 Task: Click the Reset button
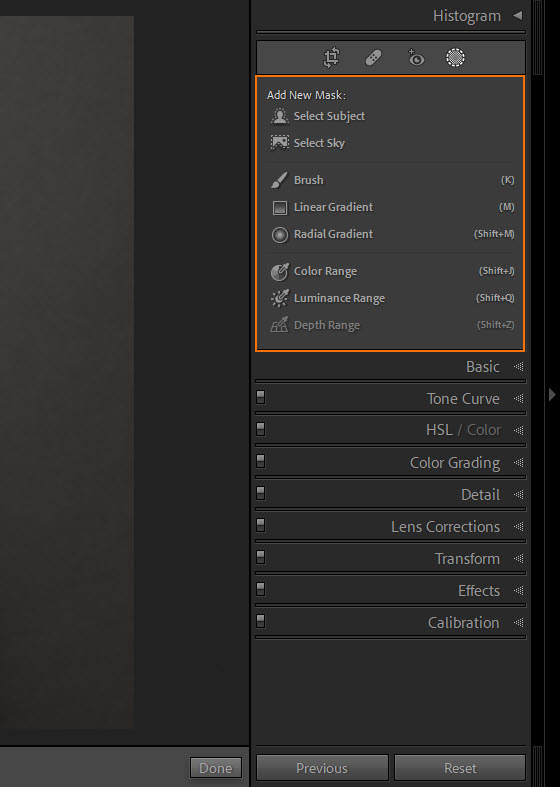pos(460,768)
